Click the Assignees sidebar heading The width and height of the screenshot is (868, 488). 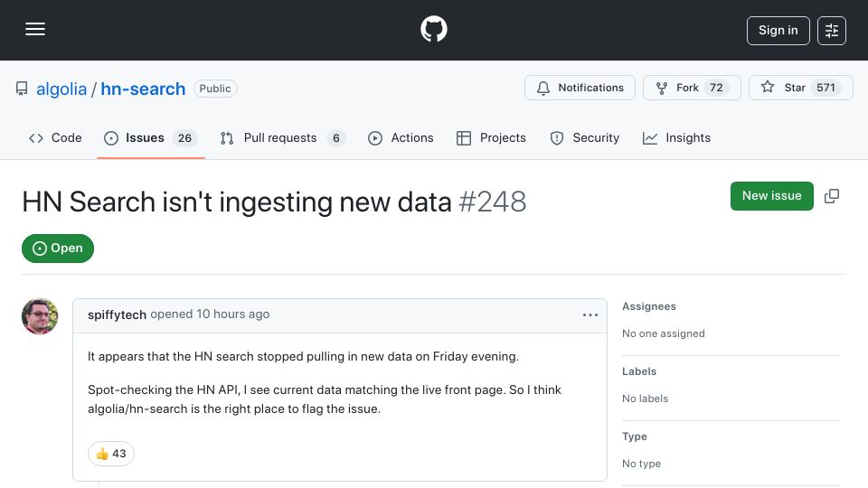[x=649, y=306]
